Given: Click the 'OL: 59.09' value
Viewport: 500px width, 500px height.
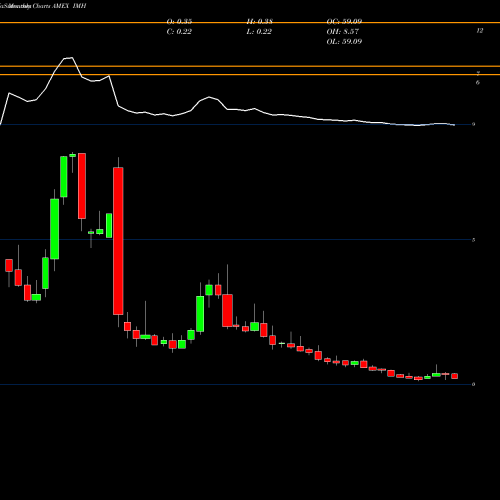Looking at the screenshot, I should (x=344, y=42).
